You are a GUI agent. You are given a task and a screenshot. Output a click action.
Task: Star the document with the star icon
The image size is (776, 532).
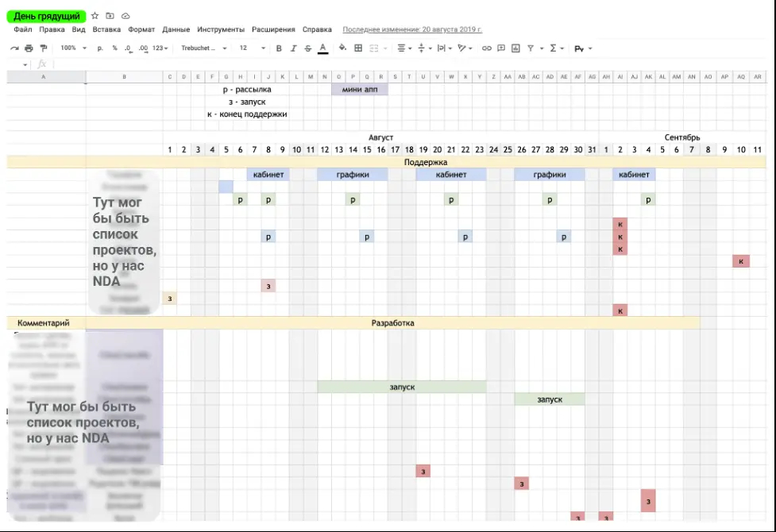(95, 16)
